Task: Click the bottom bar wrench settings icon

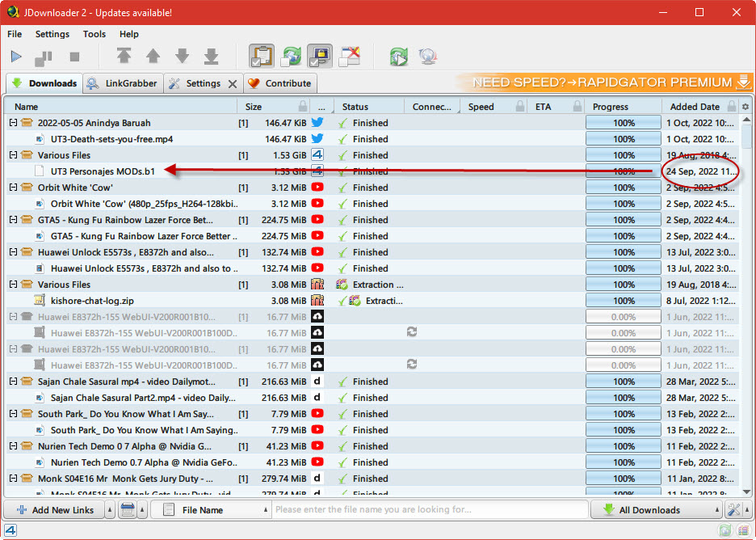Action: click(x=734, y=509)
